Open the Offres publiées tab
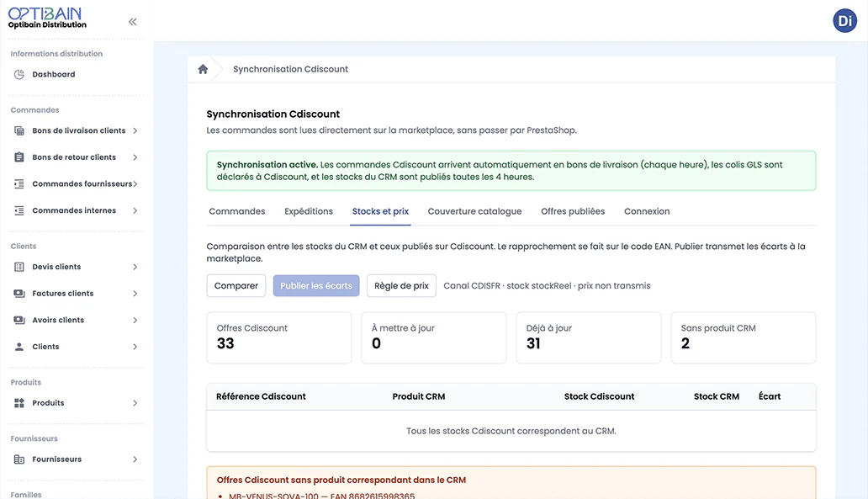This screenshot has height=499, width=868. (x=573, y=211)
